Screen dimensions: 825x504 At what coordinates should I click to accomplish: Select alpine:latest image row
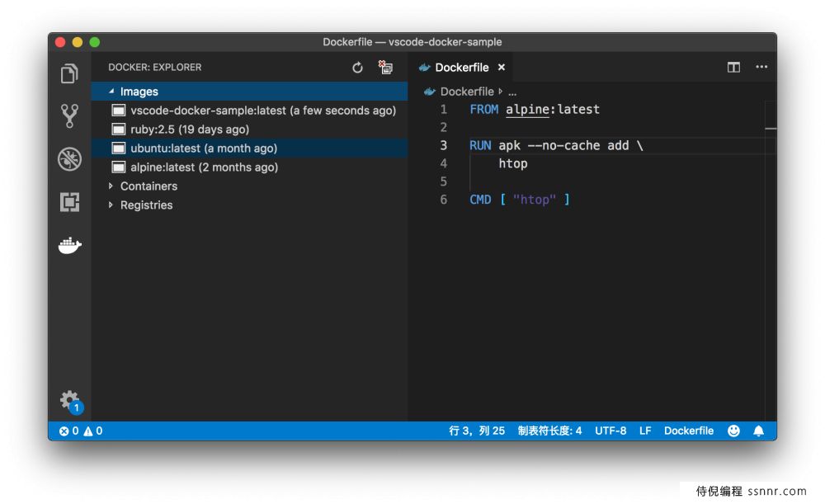(x=249, y=167)
